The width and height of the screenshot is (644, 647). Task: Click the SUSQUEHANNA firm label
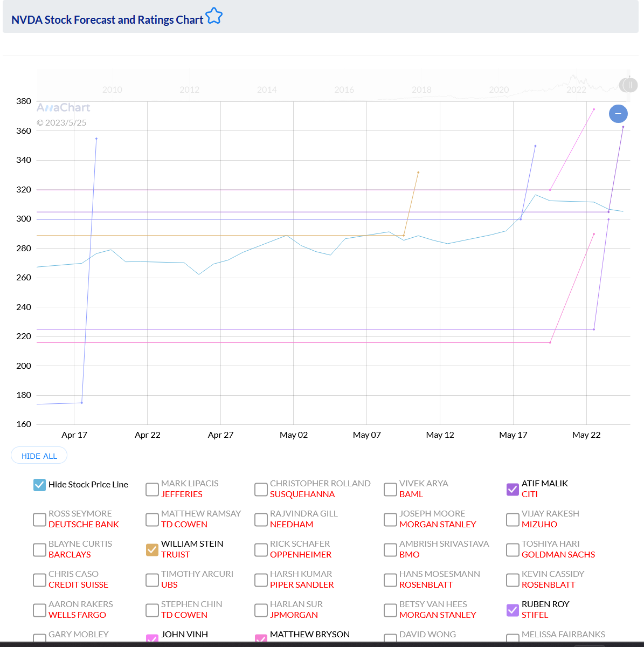(302, 494)
